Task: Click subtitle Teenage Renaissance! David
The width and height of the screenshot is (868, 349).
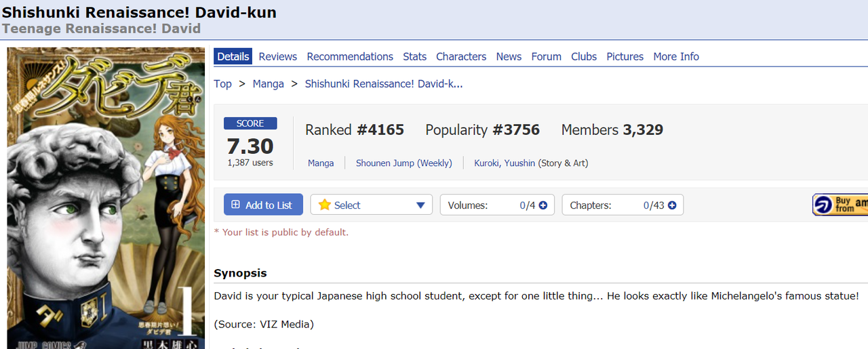Action: click(102, 28)
